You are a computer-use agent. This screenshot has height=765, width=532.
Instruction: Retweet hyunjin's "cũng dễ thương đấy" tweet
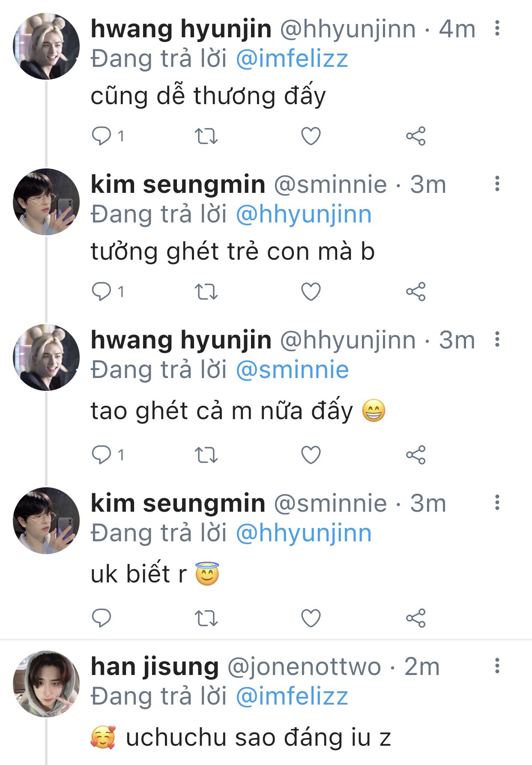206,136
